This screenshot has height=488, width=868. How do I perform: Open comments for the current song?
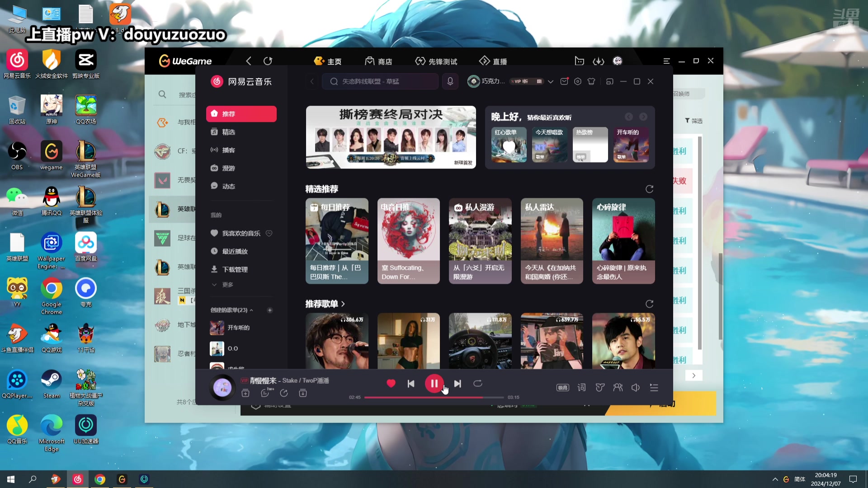coord(265,393)
